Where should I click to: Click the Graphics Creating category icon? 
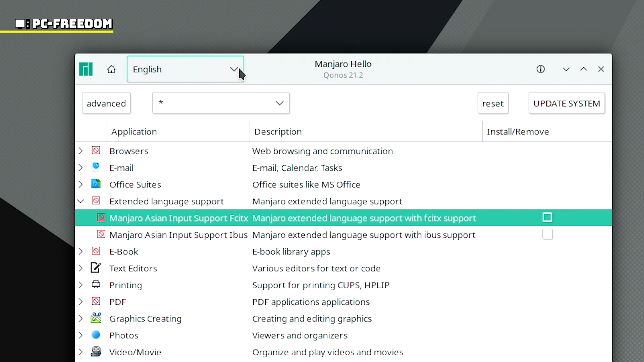pyautogui.click(x=96, y=318)
